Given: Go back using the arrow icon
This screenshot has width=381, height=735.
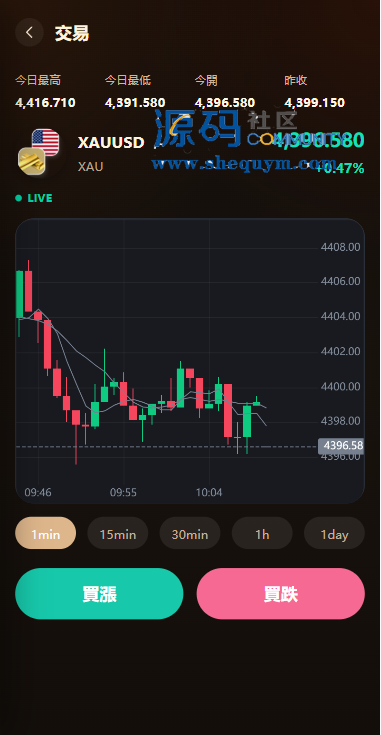Looking at the screenshot, I should (29, 32).
